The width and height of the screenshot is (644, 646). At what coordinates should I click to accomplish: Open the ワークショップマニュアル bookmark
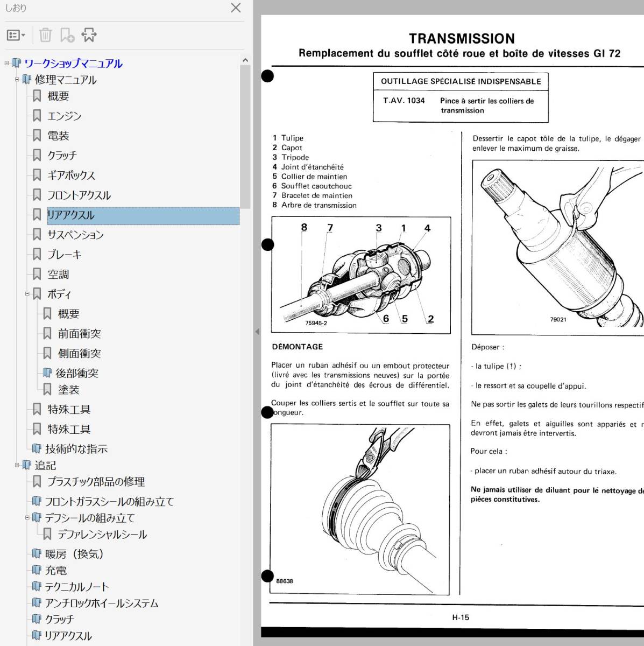(x=73, y=64)
